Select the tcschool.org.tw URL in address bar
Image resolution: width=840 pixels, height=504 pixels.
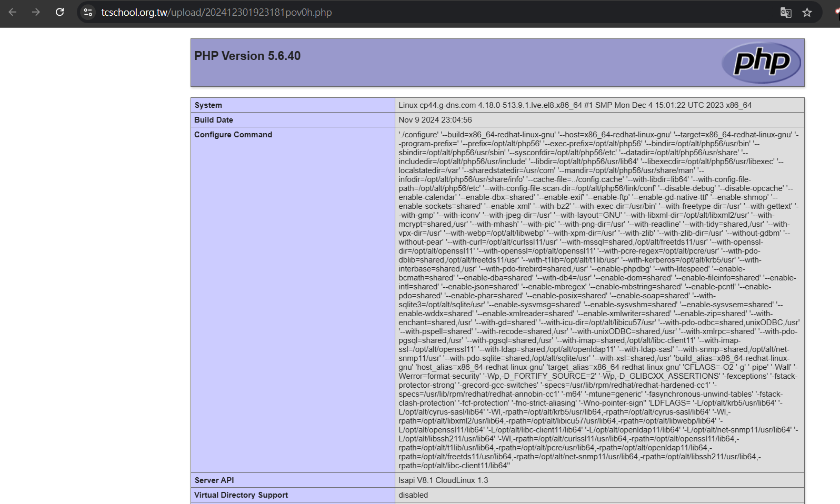tap(216, 12)
